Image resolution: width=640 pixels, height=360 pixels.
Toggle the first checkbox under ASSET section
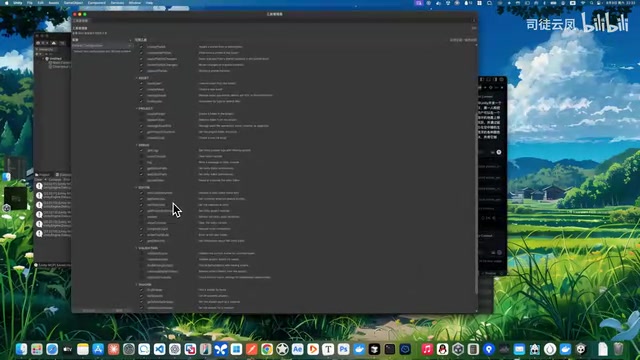(142, 83)
